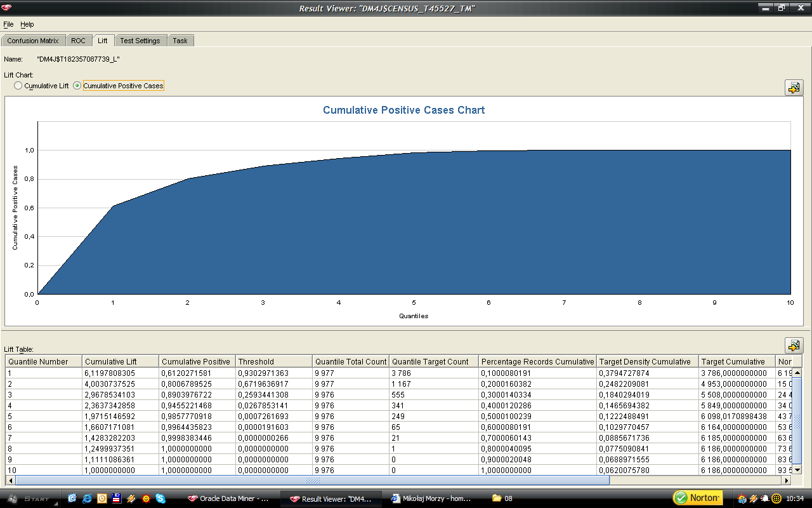Select quantile target count cell 3 786
This screenshot has height=508, width=812.
[433, 373]
